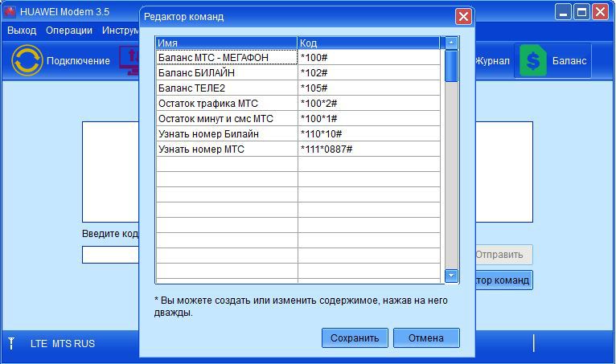Viewport: 616px width, 364px height.
Task: Click the scrollbar up arrow in command table
Action: (x=451, y=43)
